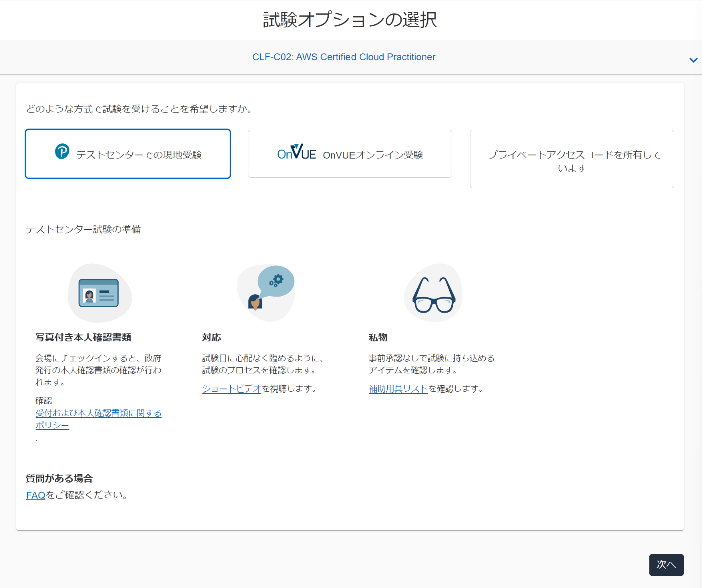Open the ショートビデオ link

coord(232,389)
